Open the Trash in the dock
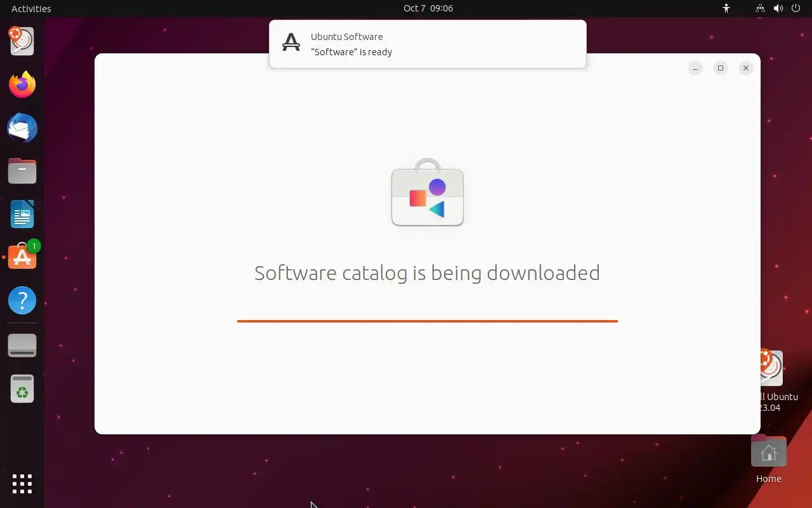This screenshot has height=508, width=812. [22, 389]
